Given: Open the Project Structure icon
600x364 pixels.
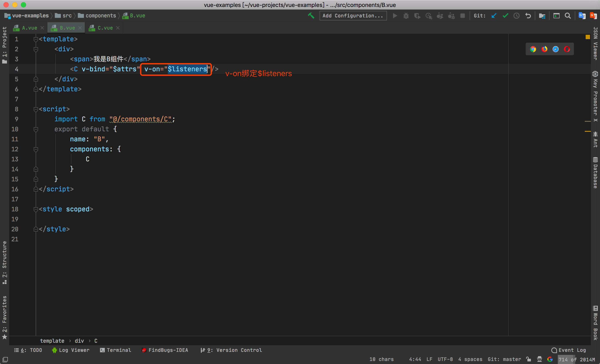Looking at the screenshot, I should 542,16.
